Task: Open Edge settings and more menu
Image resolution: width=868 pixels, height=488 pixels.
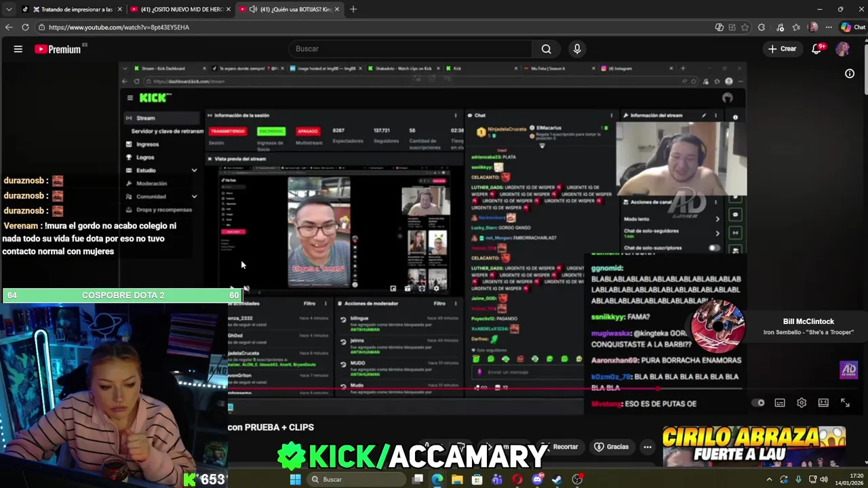Action: coord(829,27)
